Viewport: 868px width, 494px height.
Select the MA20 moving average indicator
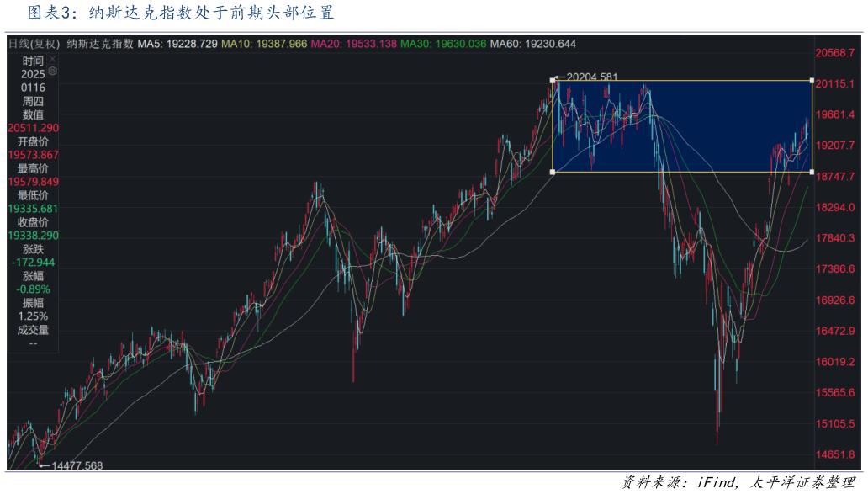(x=353, y=44)
